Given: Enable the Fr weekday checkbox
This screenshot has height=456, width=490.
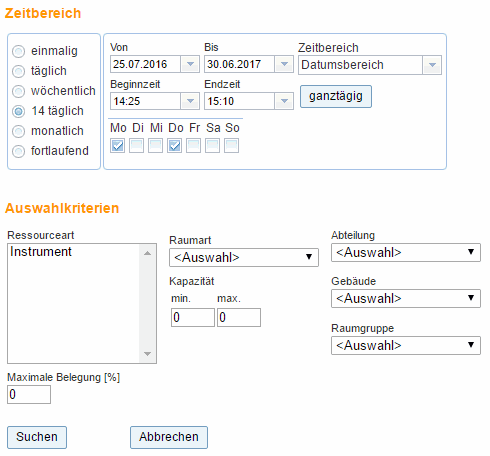Looking at the screenshot, I should pos(193,146).
